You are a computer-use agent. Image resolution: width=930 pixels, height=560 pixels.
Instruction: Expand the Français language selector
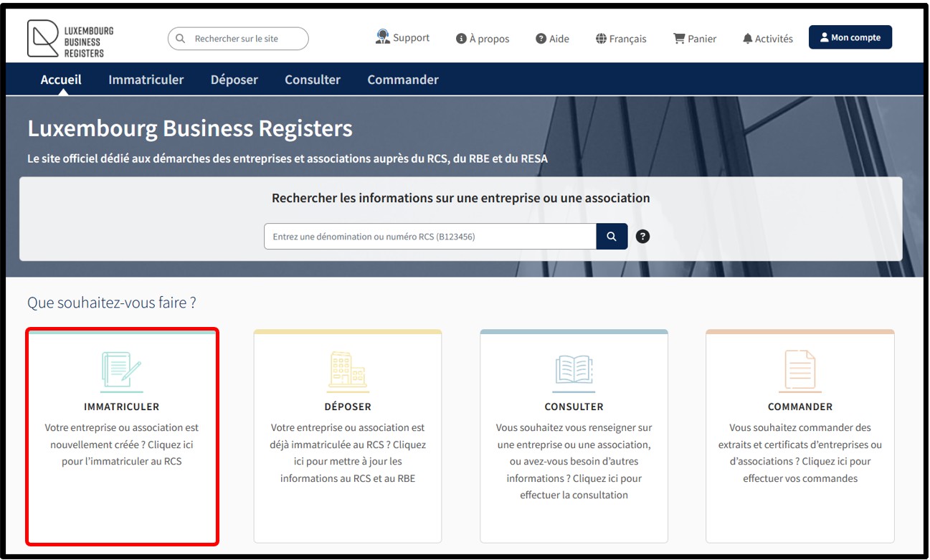621,39
